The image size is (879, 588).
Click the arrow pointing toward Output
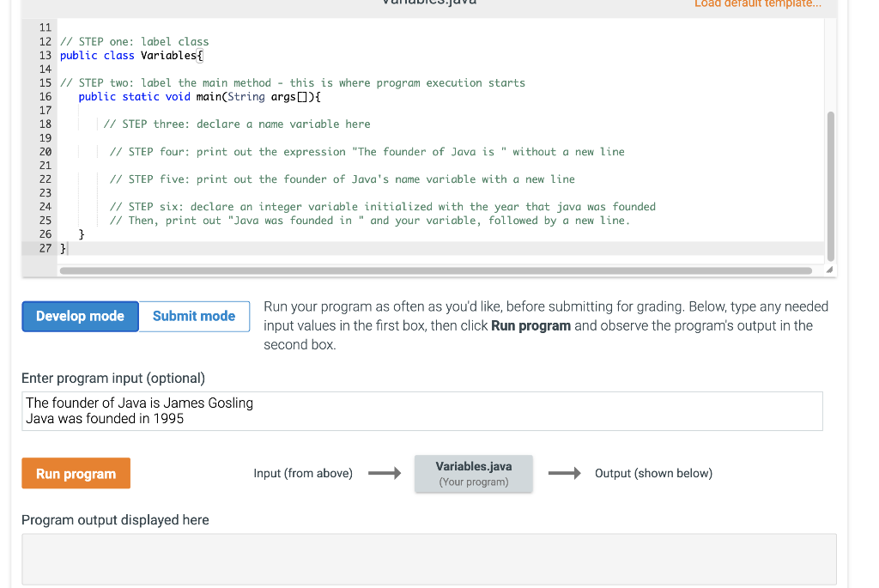tap(563, 472)
